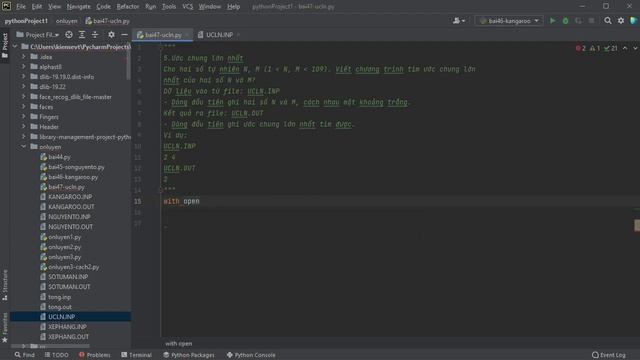
Task: Open Project Files view dropdown
Action: click(38, 35)
